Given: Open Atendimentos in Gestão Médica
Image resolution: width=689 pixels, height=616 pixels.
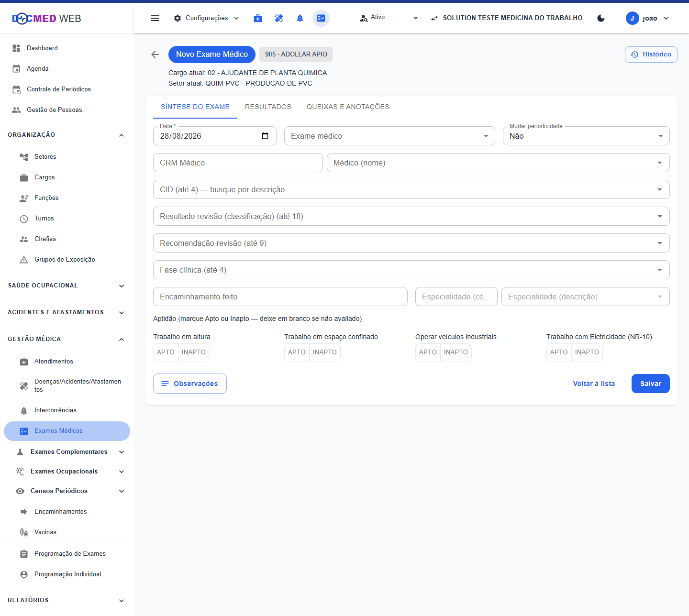Looking at the screenshot, I should (x=67, y=362).
